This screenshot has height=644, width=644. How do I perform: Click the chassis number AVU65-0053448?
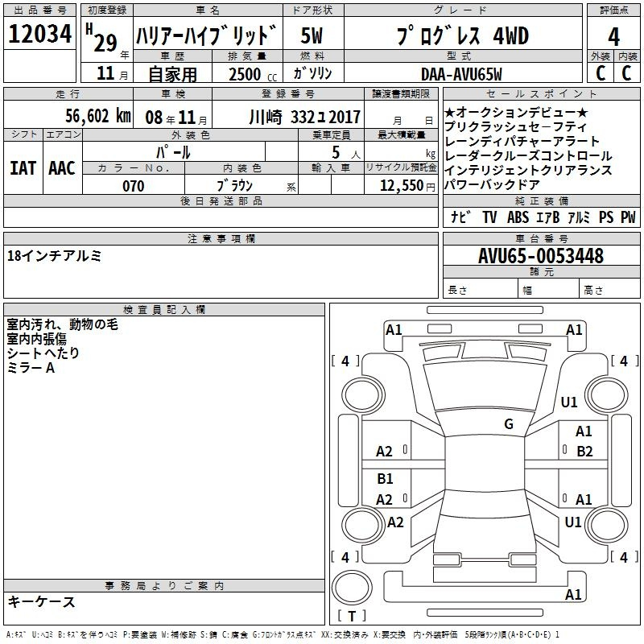click(x=540, y=257)
